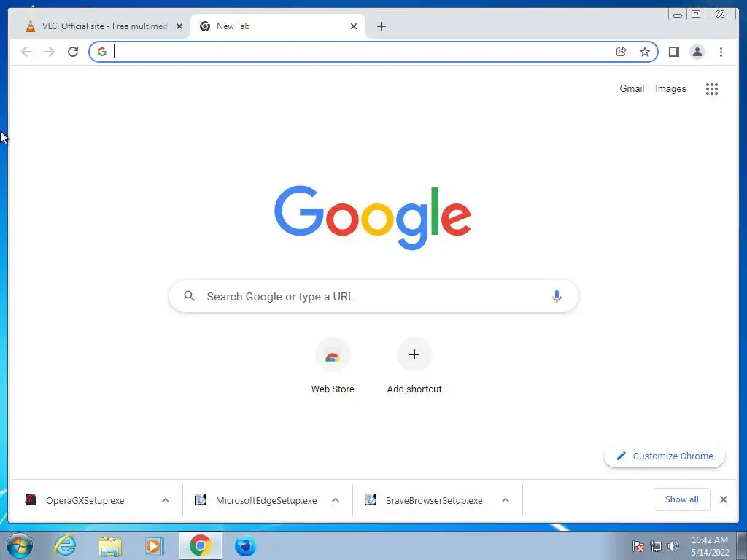Click the Google logo

(x=373, y=217)
